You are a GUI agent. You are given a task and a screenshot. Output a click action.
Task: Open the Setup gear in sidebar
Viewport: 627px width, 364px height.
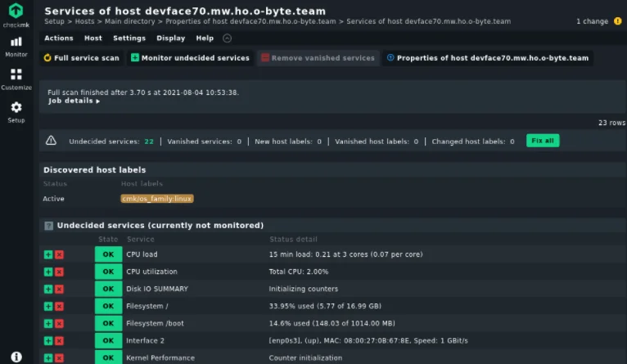[x=16, y=112]
